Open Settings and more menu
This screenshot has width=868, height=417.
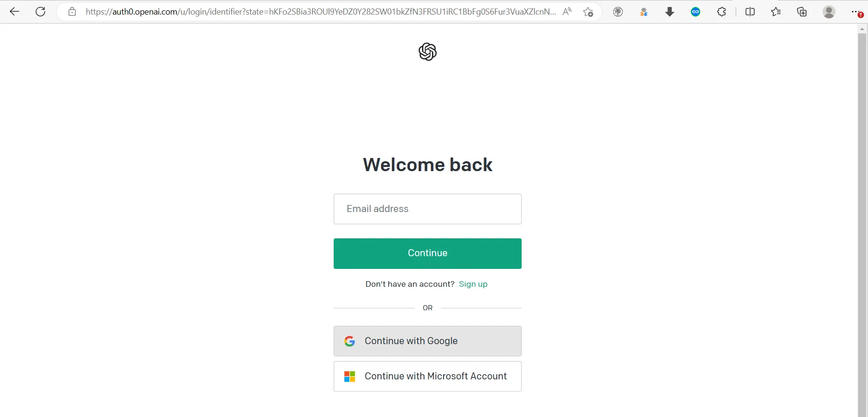pos(856,12)
